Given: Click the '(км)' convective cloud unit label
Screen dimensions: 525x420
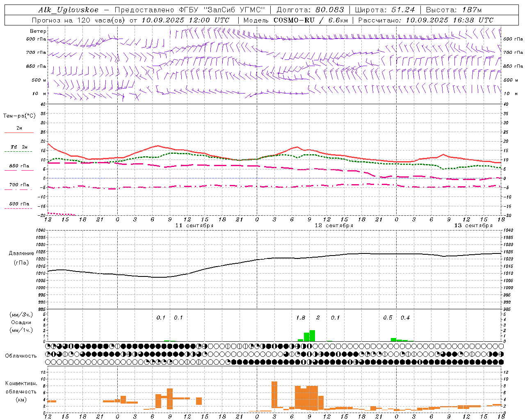Looking at the screenshot, I should tap(21, 399).
